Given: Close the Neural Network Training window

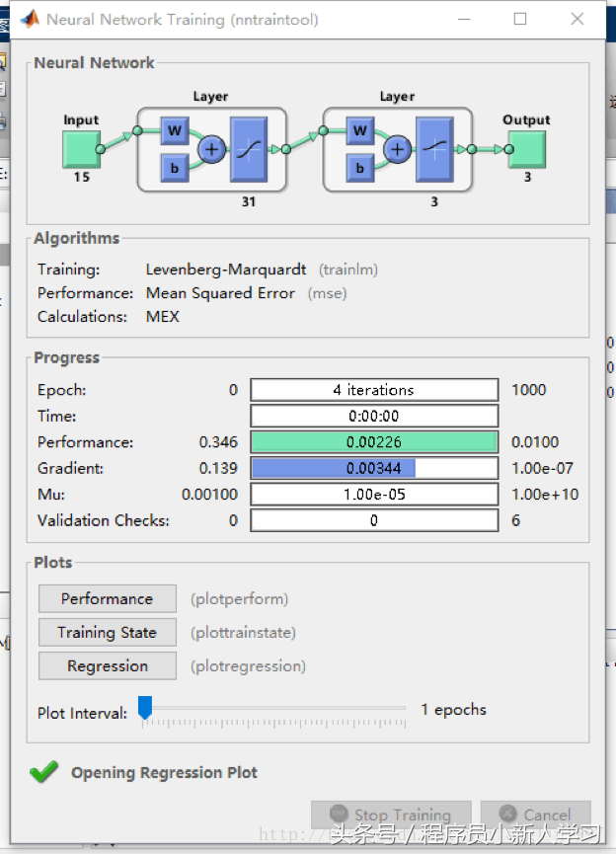Looking at the screenshot, I should click(x=577, y=19).
